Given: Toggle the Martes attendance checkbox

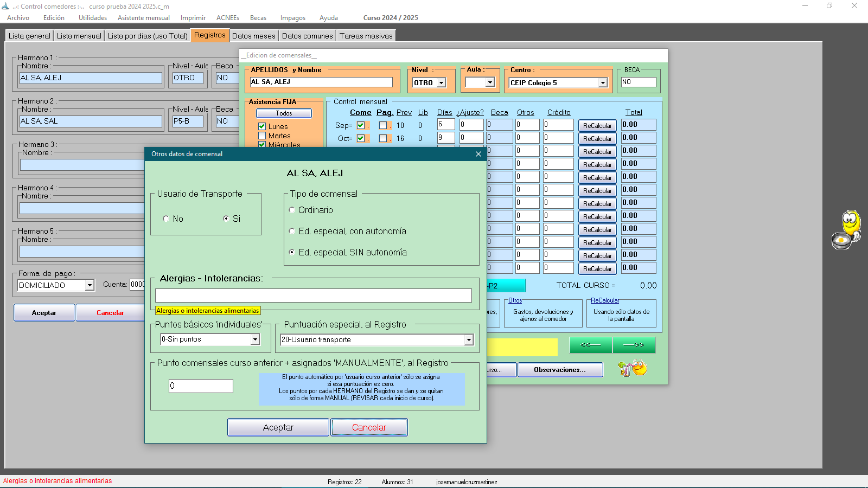Looking at the screenshot, I should [x=262, y=136].
